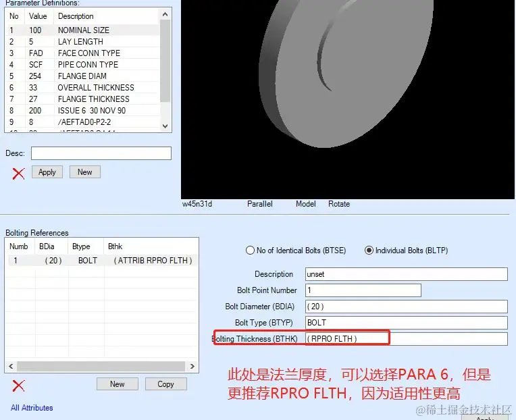Click Rotate option below 3D view
The width and height of the screenshot is (516, 420).
(x=339, y=204)
